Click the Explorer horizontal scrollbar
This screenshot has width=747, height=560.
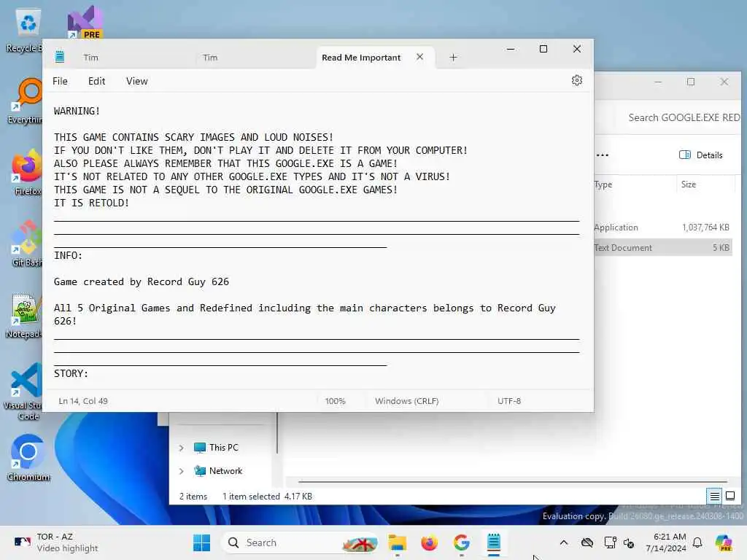[x=513, y=481]
